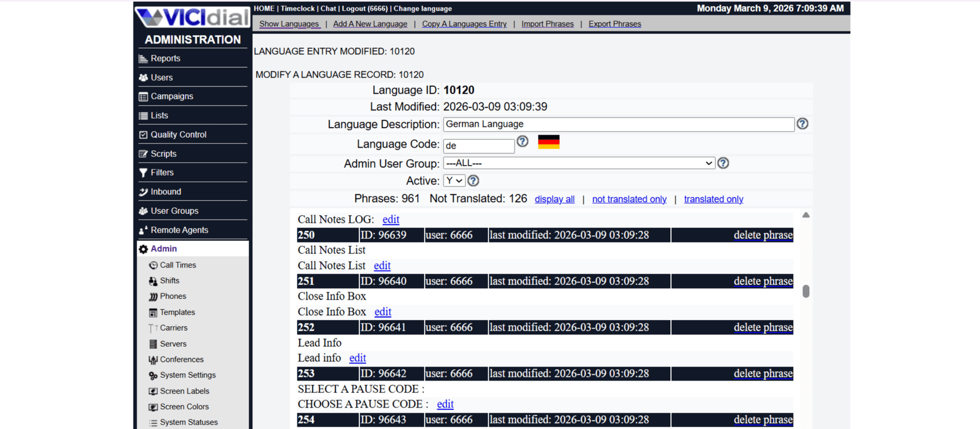980x429 pixels.
Task: Click the Admin gear icon
Action: pos(143,249)
